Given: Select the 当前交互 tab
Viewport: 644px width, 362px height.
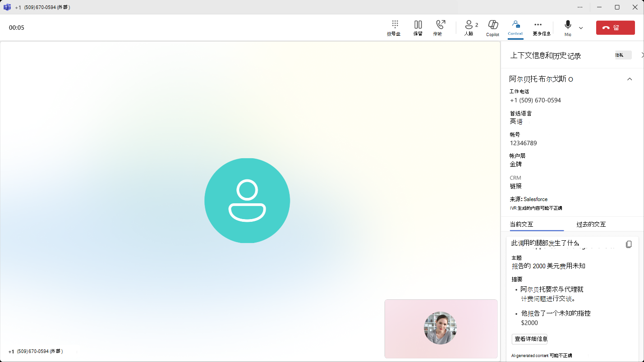Looking at the screenshot, I should click(522, 224).
